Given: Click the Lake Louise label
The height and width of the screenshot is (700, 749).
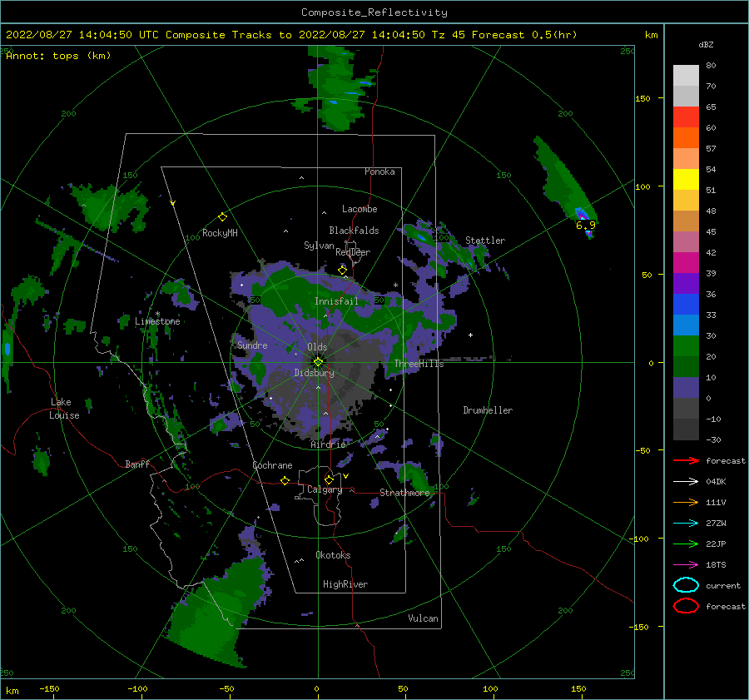Looking at the screenshot, I should pyautogui.click(x=64, y=409).
